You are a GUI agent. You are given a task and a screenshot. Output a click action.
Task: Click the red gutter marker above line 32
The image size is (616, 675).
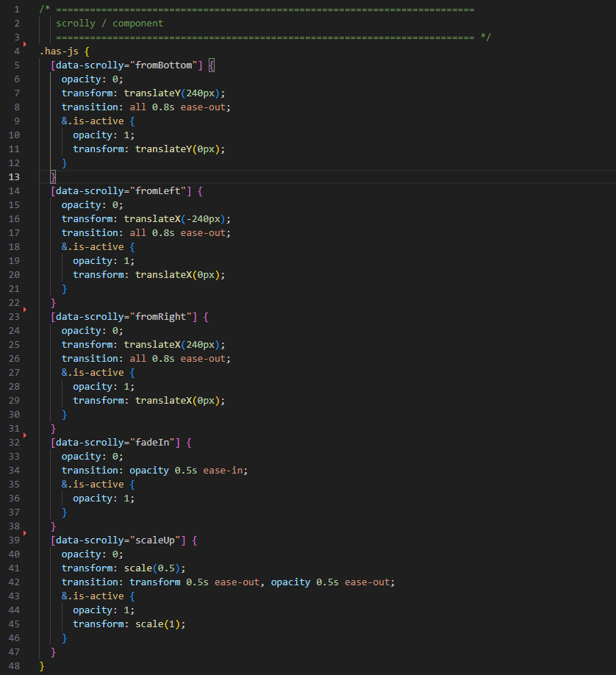[x=25, y=435]
